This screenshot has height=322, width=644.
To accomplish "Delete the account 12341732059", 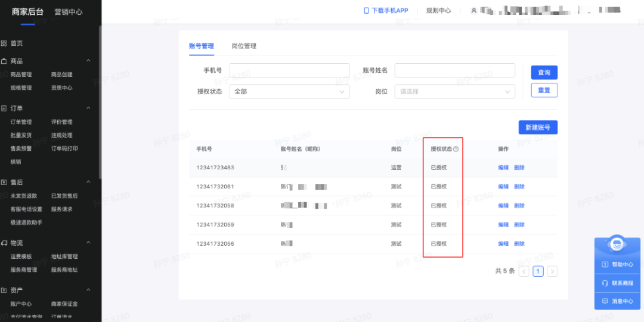I will 519,225.
